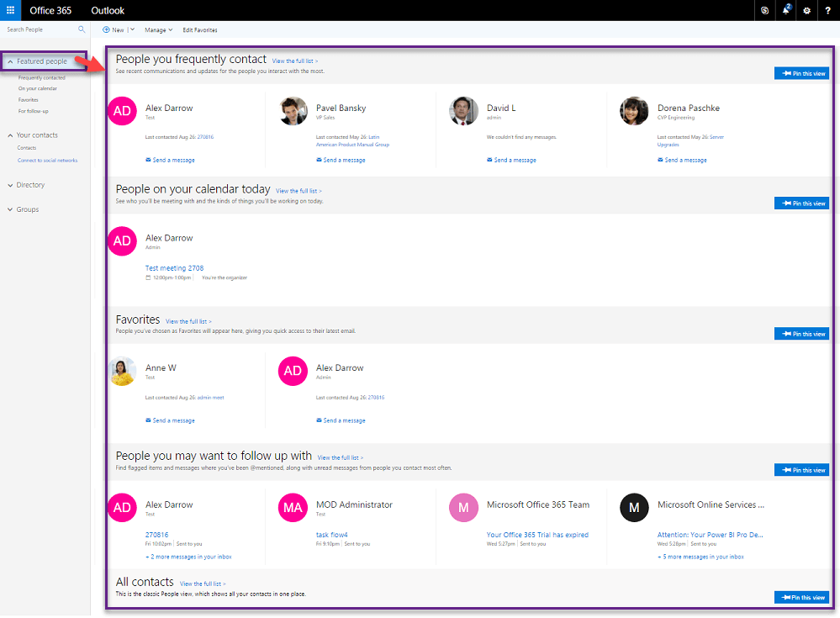Screen dimensions: 840x618
Task: Click Dorena Paschke's profile photo
Action: pyautogui.click(x=634, y=111)
